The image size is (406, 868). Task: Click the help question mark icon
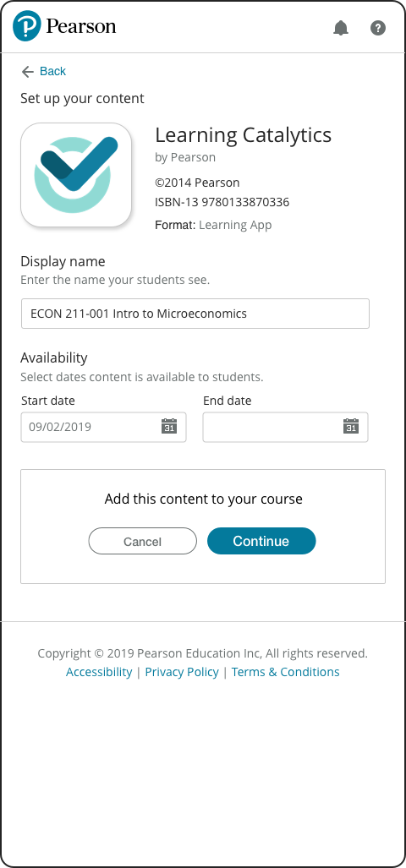pyautogui.click(x=378, y=28)
